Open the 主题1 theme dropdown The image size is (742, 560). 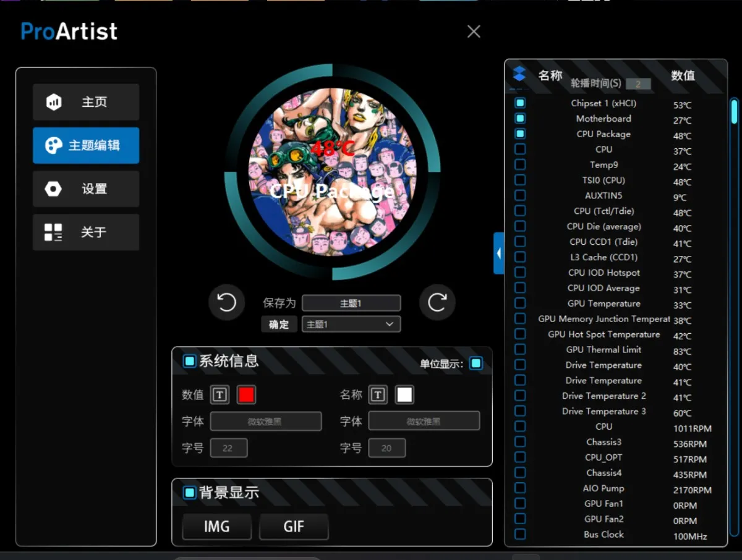[x=351, y=324]
